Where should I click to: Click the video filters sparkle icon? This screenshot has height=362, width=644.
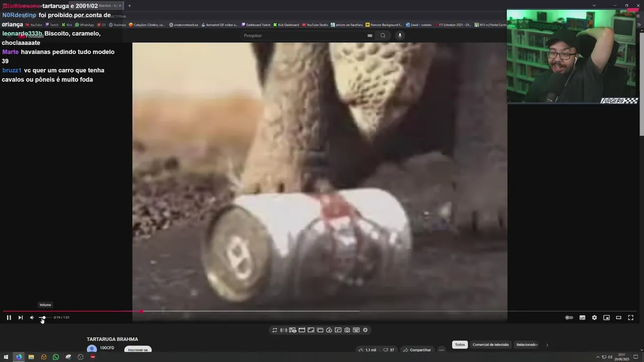click(338, 330)
